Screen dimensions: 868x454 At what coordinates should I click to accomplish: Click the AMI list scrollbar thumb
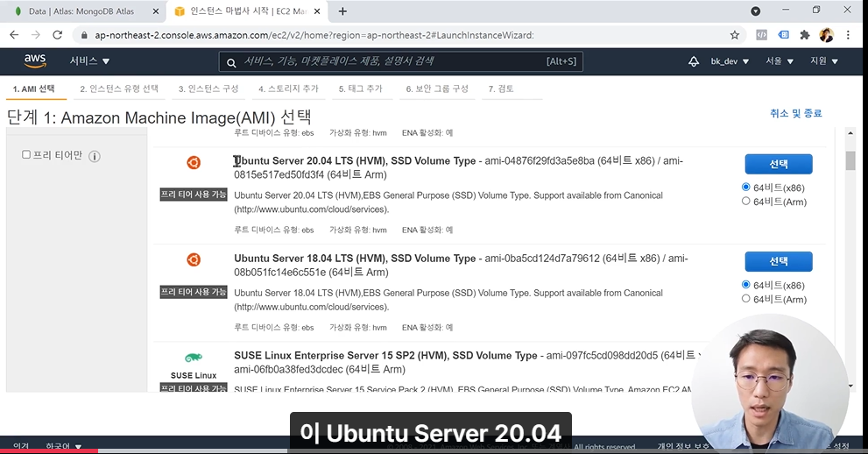(x=850, y=160)
